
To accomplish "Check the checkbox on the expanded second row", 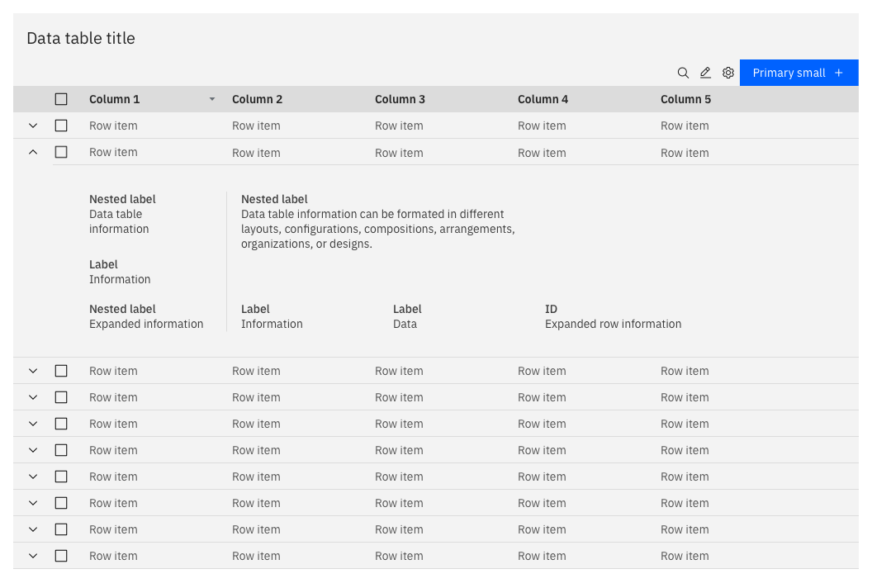I will 61,152.
